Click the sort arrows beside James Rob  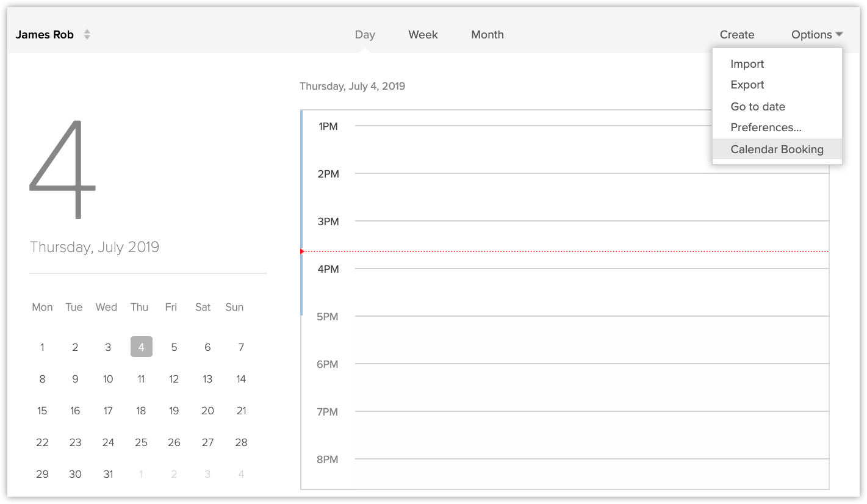(x=87, y=35)
